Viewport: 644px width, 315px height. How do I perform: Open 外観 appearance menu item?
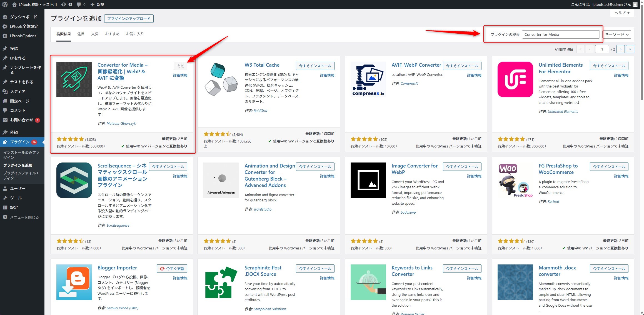(22, 132)
